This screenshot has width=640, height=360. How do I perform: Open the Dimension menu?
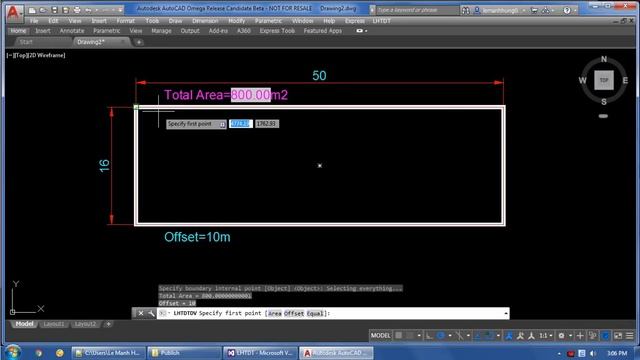[x=205, y=21]
